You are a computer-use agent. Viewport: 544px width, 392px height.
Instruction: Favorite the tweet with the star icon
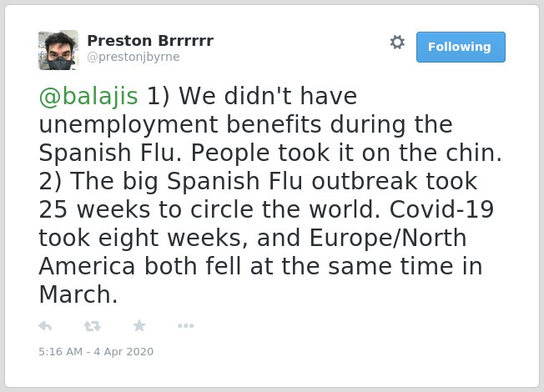click(x=139, y=326)
